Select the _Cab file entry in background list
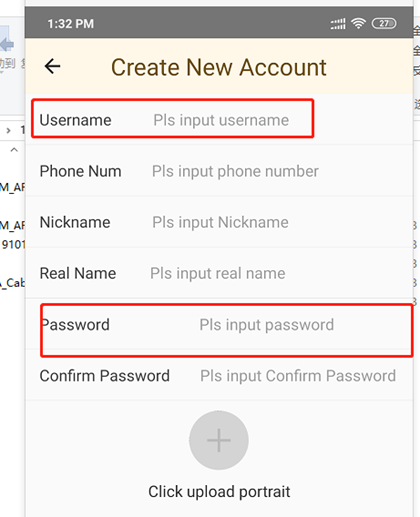The width and height of the screenshot is (420, 517). pos(12,283)
